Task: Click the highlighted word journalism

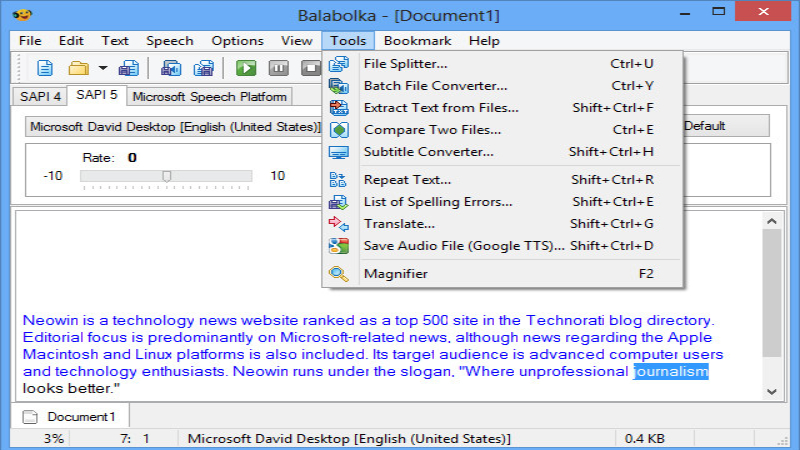Action: (671, 371)
